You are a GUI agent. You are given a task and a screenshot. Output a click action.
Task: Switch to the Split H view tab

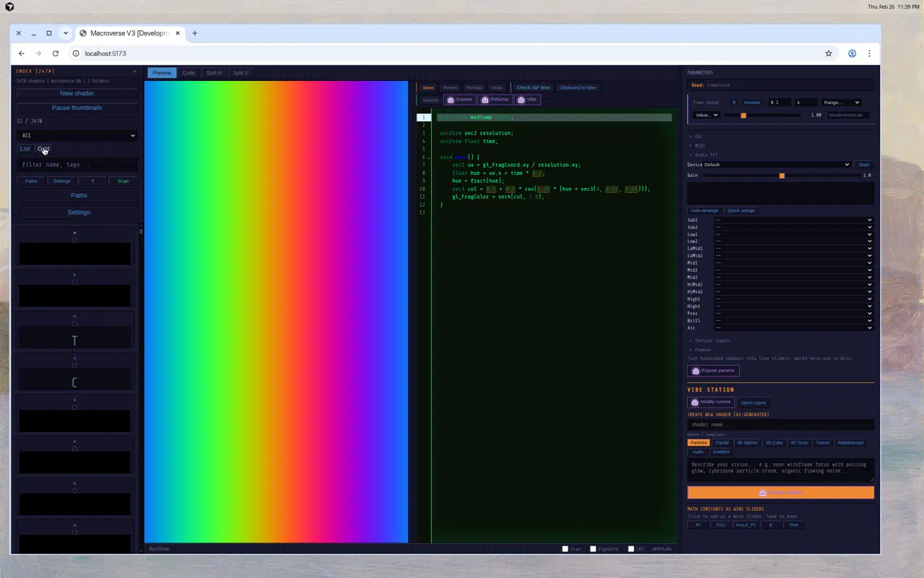(x=214, y=73)
